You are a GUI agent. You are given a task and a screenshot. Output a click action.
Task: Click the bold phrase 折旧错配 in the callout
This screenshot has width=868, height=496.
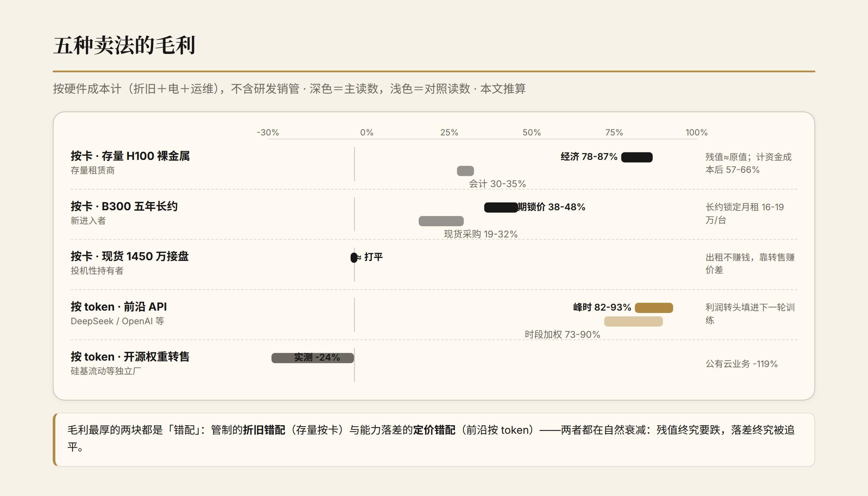264,430
